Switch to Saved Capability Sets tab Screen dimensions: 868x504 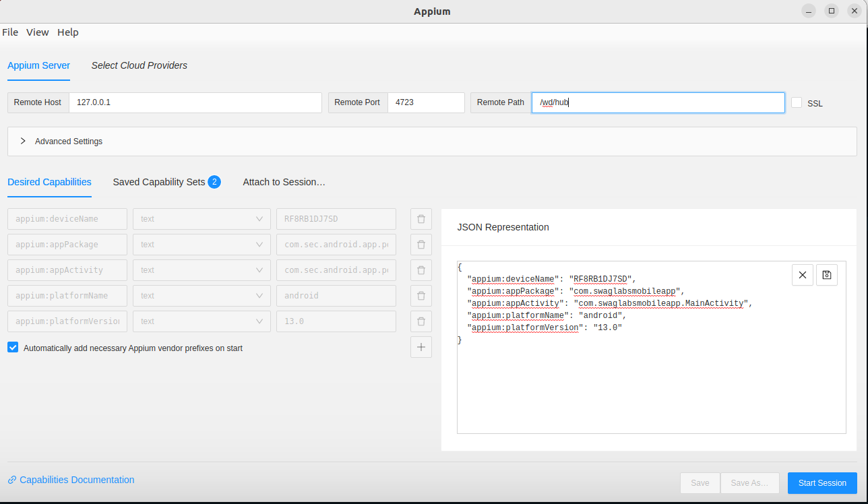coord(159,182)
